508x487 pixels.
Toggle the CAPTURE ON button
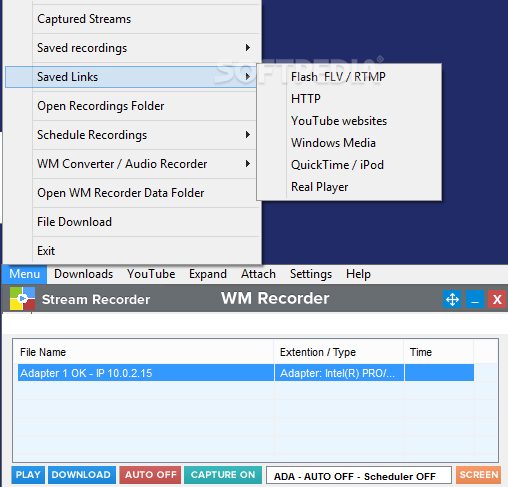223,475
